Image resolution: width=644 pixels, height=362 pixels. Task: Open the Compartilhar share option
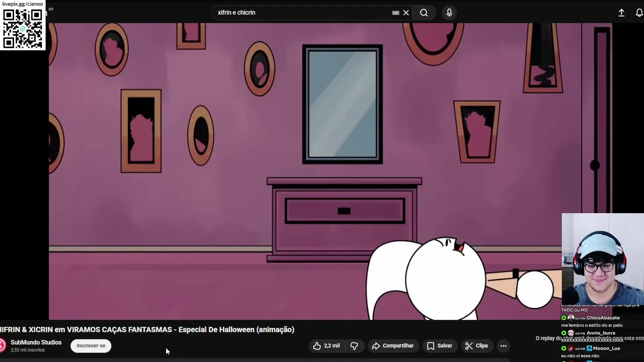[392, 346]
